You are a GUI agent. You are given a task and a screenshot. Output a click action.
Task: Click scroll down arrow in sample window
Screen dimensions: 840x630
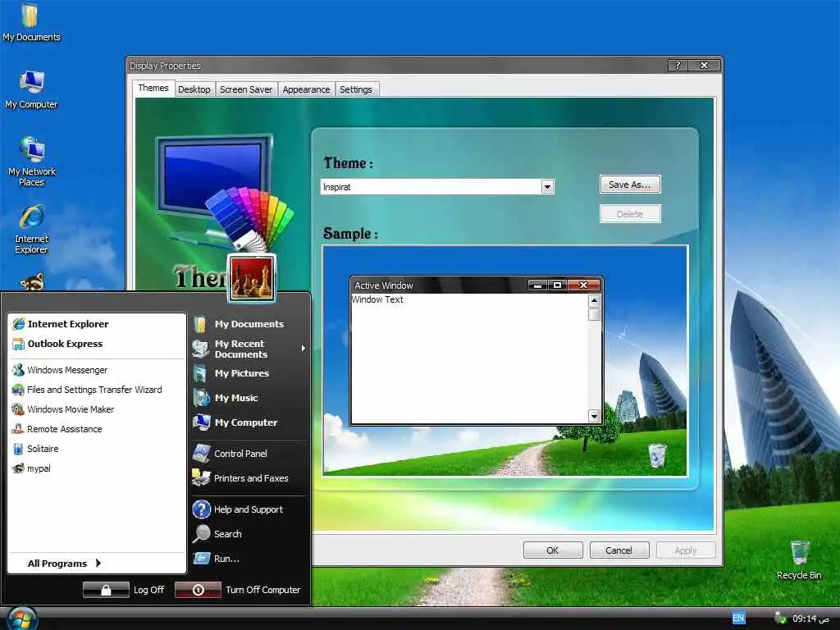tap(594, 416)
